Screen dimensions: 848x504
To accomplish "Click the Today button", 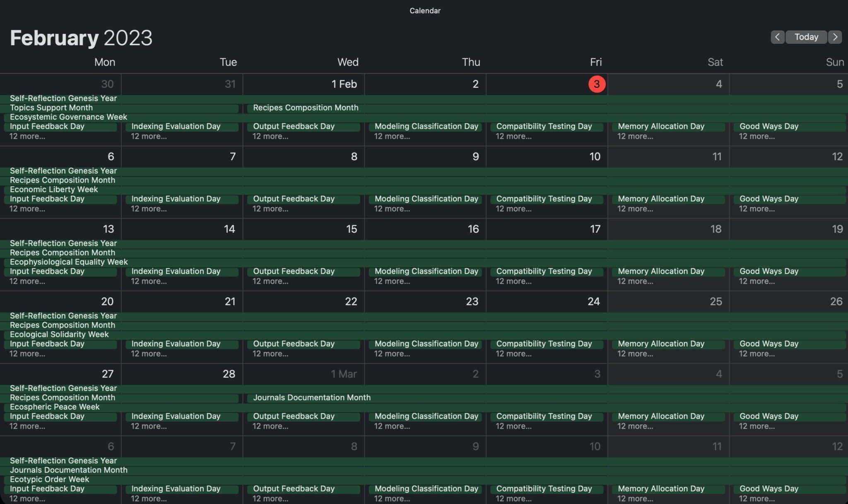I will [x=806, y=37].
